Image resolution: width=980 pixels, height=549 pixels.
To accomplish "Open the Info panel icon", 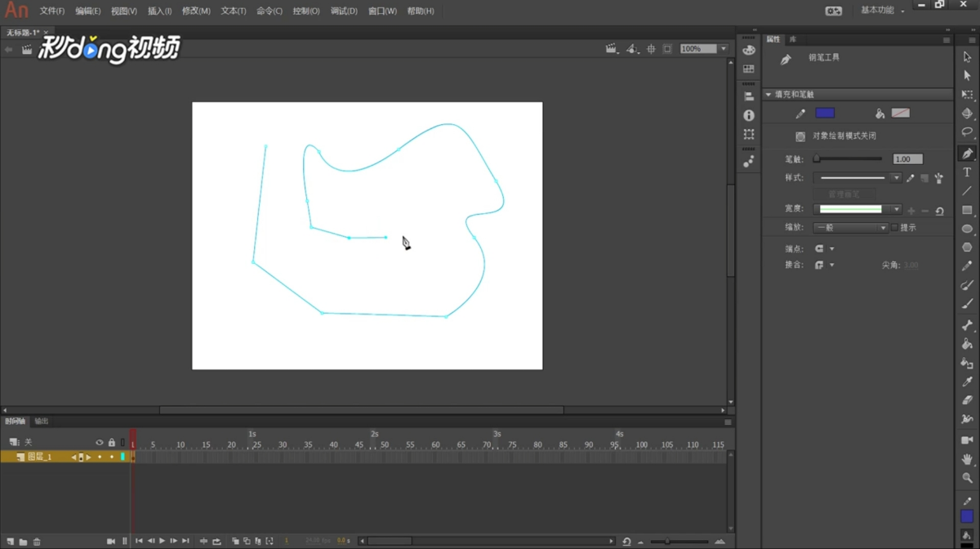I will (x=749, y=115).
